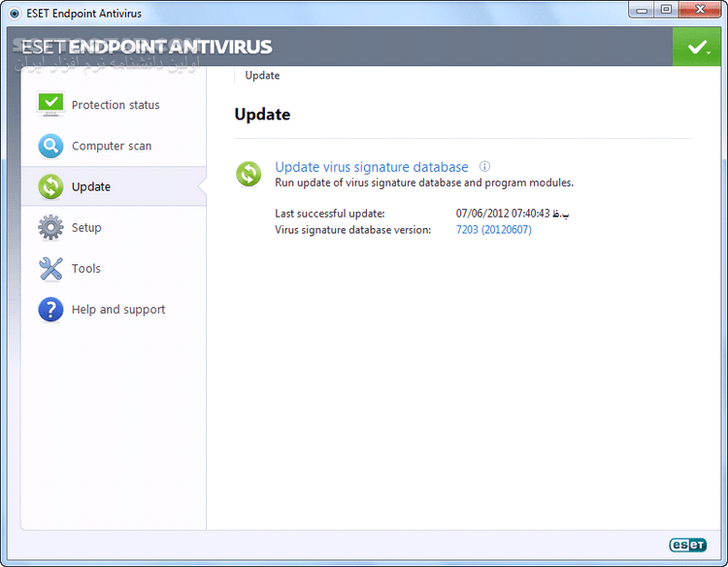The height and width of the screenshot is (567, 728).
Task: Click the info icon beside Update virus signature database
Action: point(484,166)
